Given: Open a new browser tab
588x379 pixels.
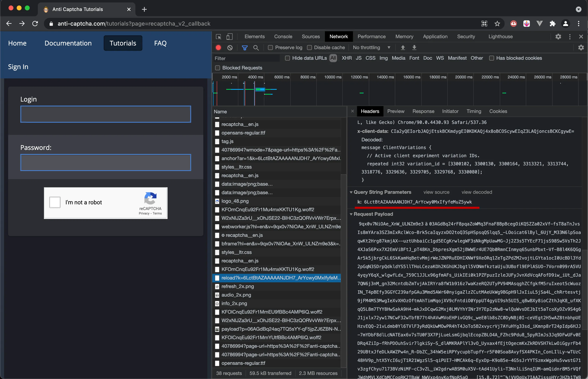Looking at the screenshot, I should [144, 9].
